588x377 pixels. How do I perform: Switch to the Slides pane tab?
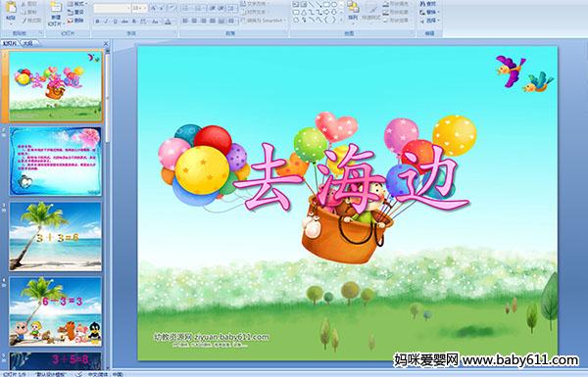[10, 43]
